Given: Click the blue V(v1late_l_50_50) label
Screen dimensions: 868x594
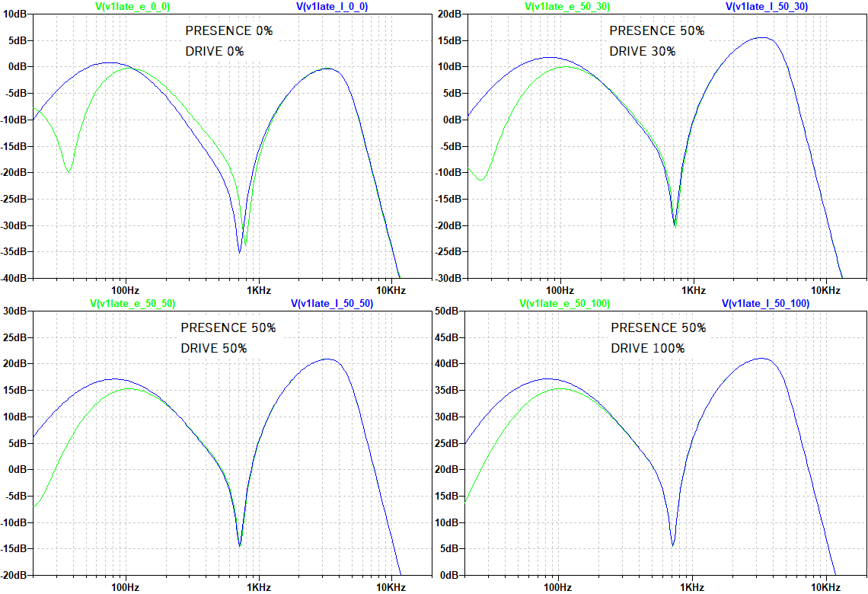Looking at the screenshot, I should (x=332, y=303).
